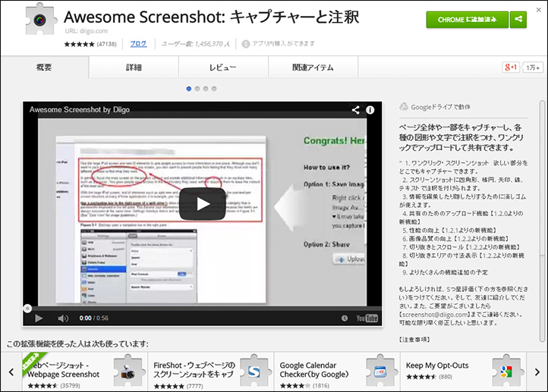Click the Webpage Screenshot camera puzzle icon
This screenshot has height=392, width=548.
click(x=129, y=371)
